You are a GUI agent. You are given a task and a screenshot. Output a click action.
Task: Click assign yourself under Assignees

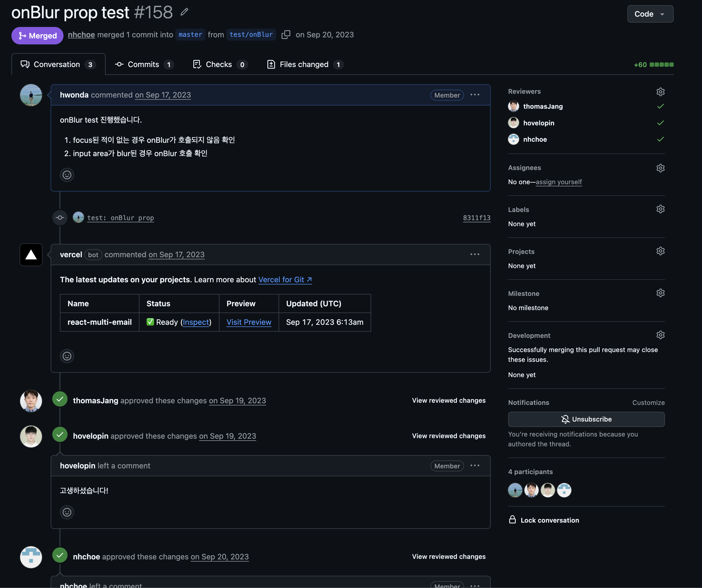(x=558, y=182)
